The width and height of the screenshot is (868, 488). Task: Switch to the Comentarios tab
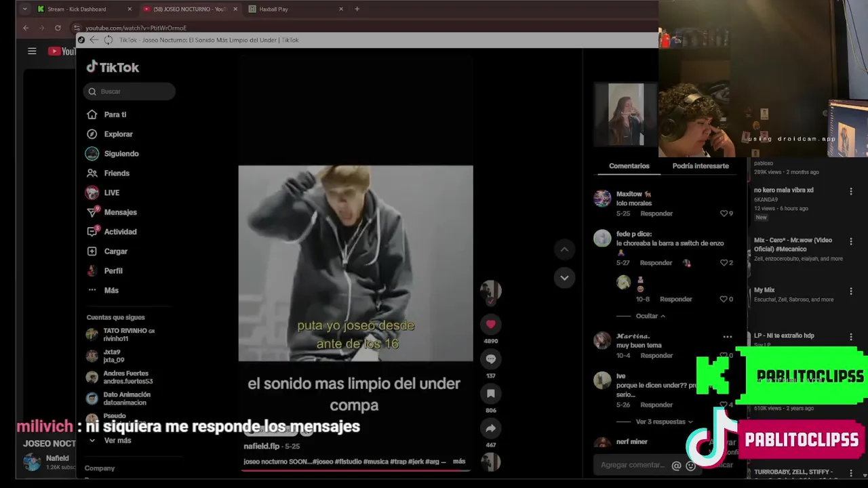coord(629,166)
